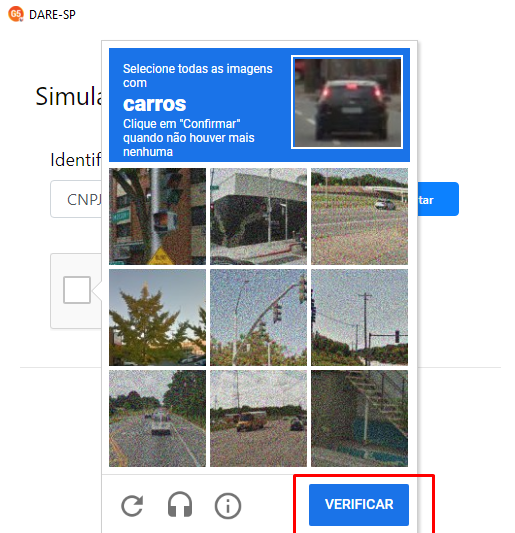
Task: Select the tile with gray building corner
Action: 258,216
